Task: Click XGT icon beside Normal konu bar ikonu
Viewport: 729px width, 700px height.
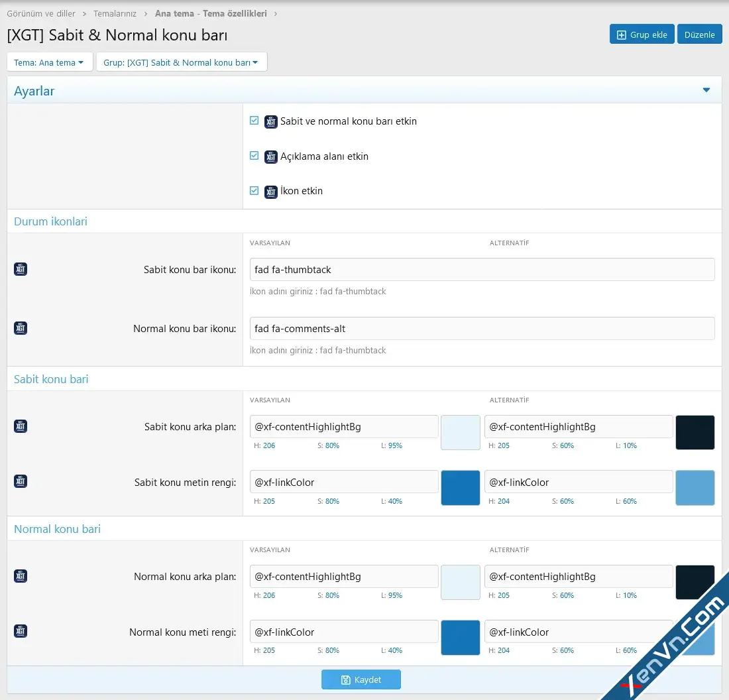Action: tap(21, 328)
